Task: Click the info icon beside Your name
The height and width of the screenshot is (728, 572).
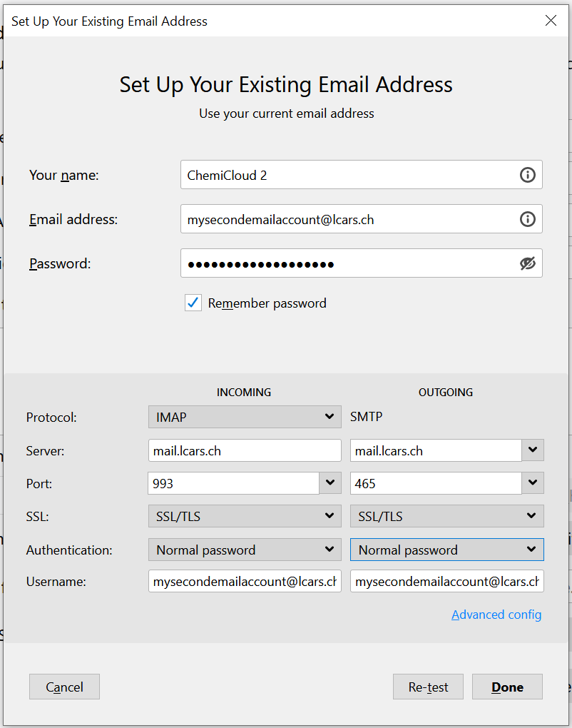Action: click(x=527, y=175)
